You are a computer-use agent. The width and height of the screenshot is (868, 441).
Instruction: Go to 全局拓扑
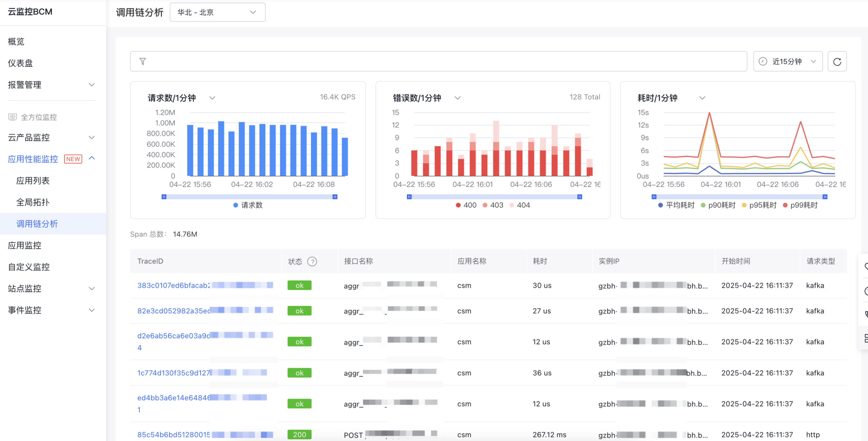[x=33, y=202]
